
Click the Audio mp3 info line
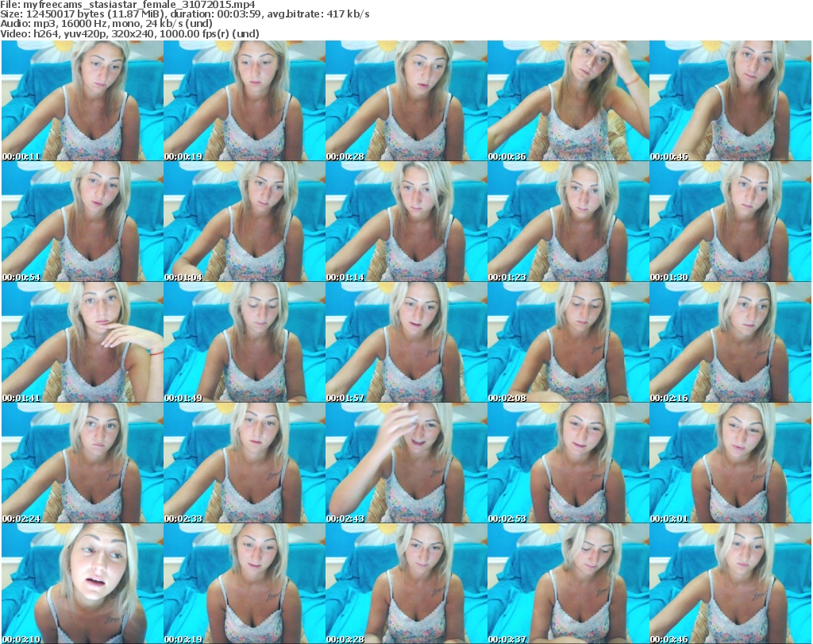tap(106, 24)
